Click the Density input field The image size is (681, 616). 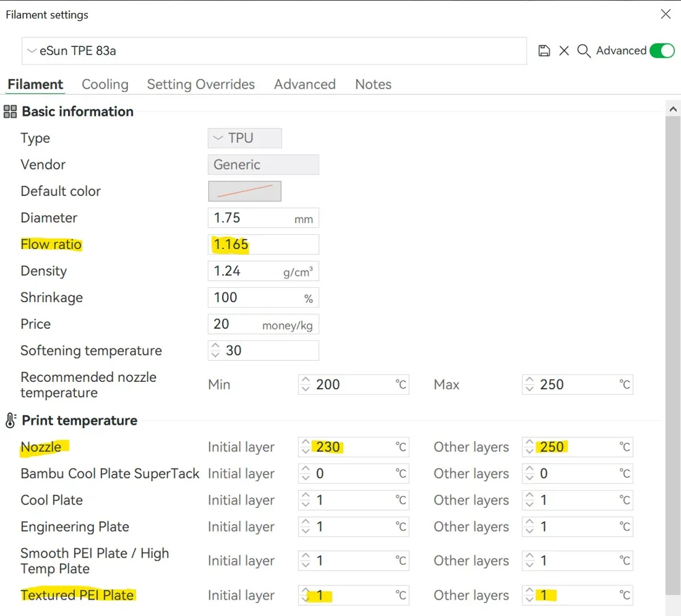[263, 271]
